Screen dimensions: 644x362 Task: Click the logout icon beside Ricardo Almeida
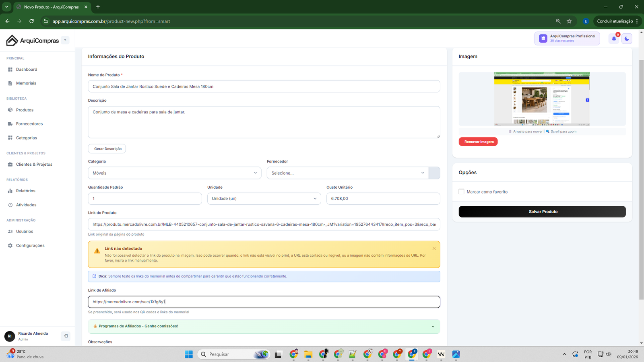tap(66, 336)
